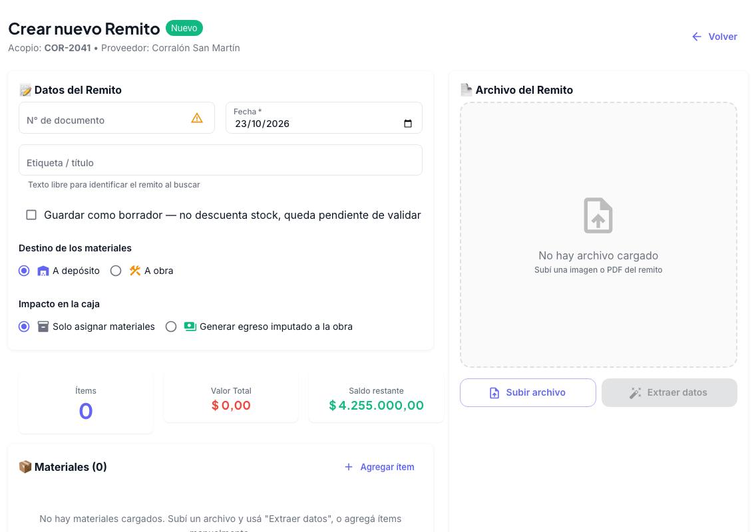The image size is (756, 532).
Task: Click the 'Subí una imagen o PDF' hint
Action: click(598, 270)
